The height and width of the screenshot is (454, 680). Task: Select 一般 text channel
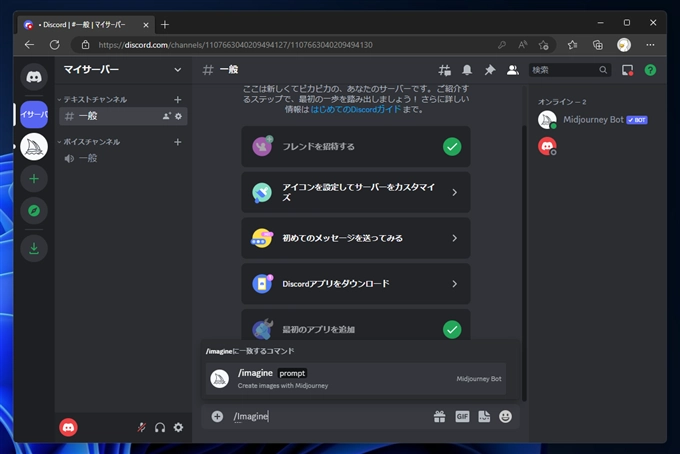[123, 116]
